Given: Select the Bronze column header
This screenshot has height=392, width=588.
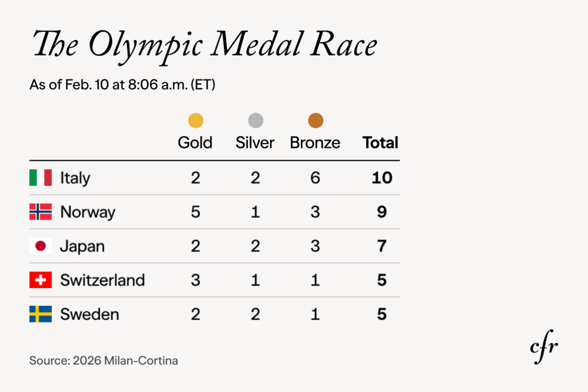Looking at the screenshot, I should [315, 143].
